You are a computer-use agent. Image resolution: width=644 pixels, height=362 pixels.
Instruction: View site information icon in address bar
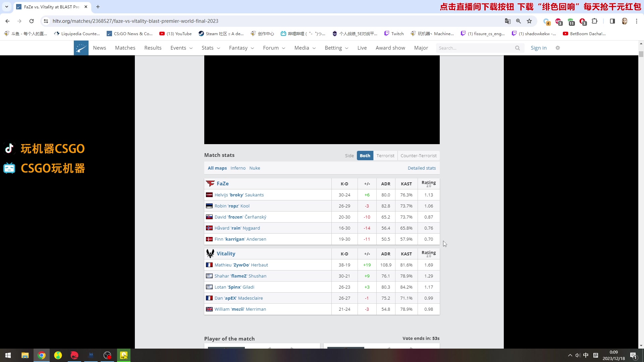click(x=46, y=21)
